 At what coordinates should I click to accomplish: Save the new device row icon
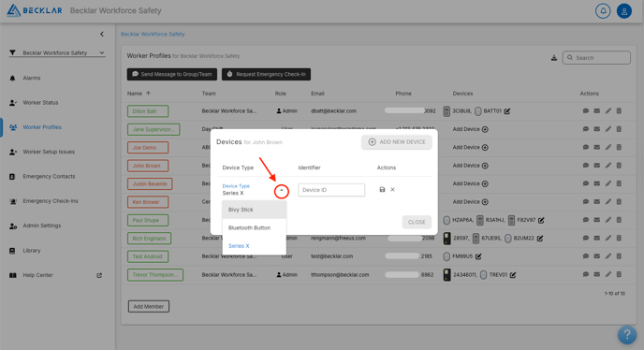[x=382, y=189]
